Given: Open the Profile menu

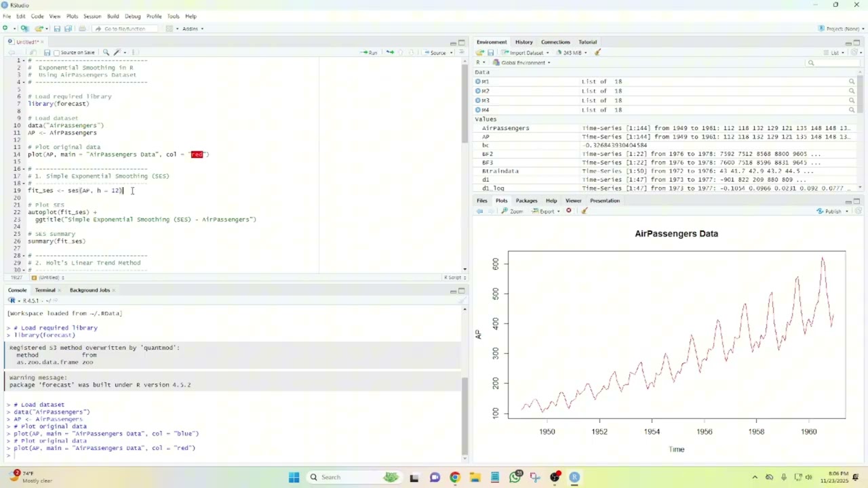Looking at the screenshot, I should tap(154, 16).
